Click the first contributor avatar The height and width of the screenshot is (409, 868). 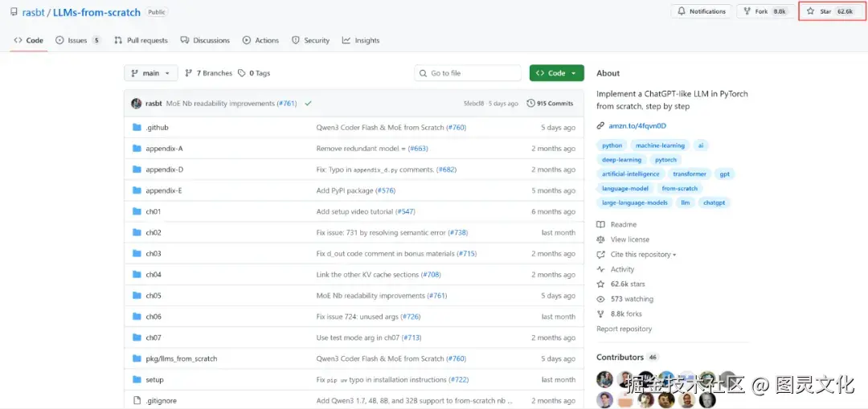[605, 379]
